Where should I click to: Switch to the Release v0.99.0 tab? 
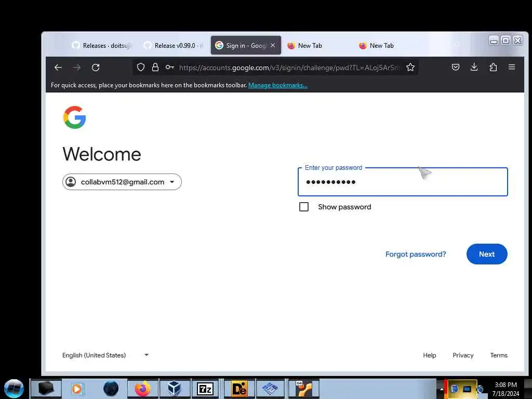[x=174, y=46]
